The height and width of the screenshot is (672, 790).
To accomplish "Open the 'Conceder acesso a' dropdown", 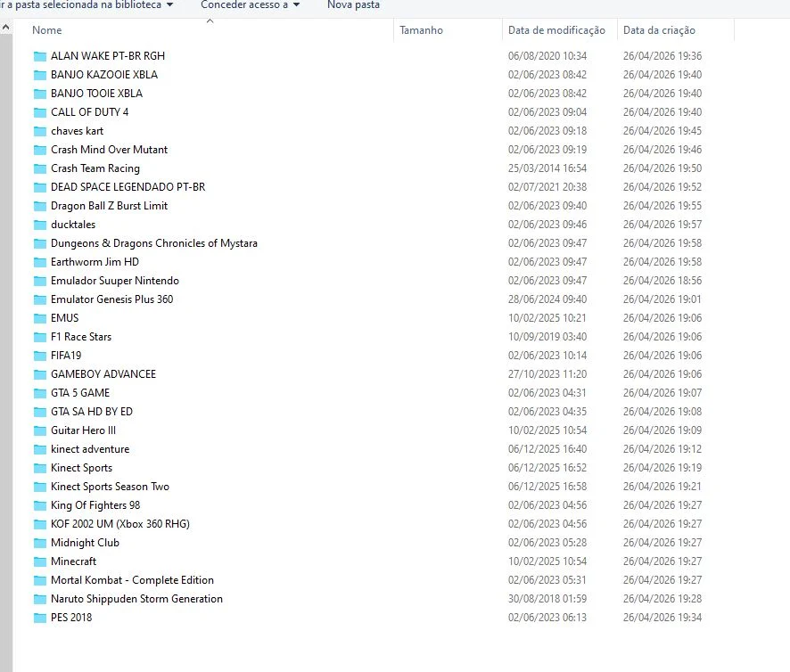I will pos(251,5).
